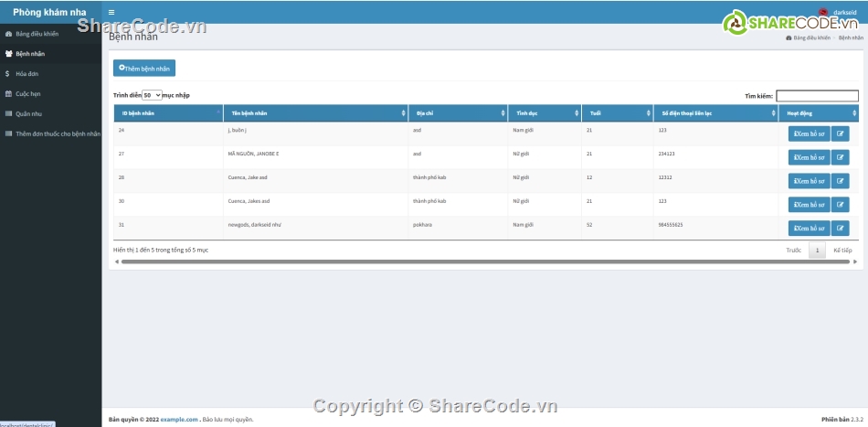Image resolution: width=868 pixels, height=427 pixels.
Task: Sort by Tính dục column arrow
Action: click(x=577, y=113)
